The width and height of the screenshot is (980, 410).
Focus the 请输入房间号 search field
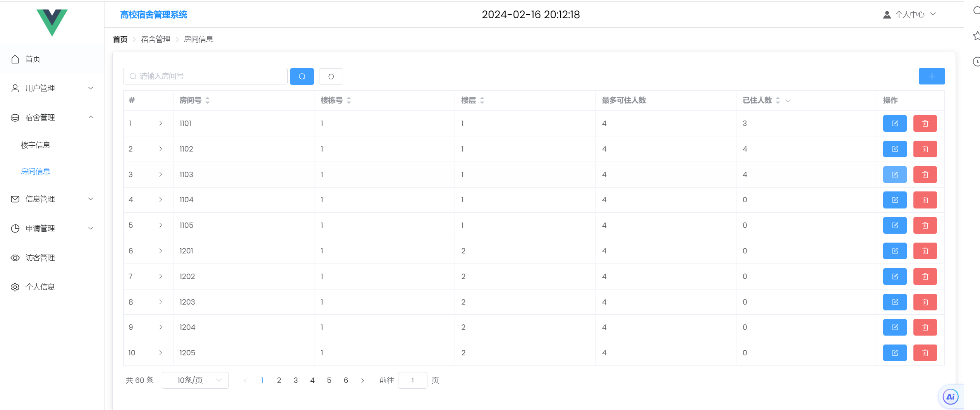click(205, 76)
